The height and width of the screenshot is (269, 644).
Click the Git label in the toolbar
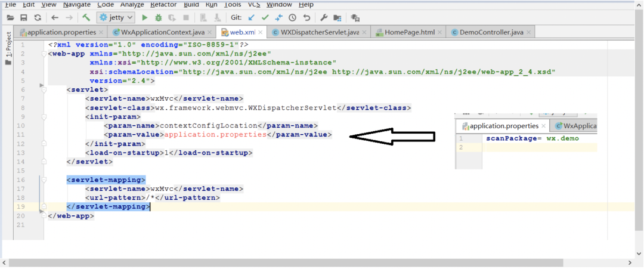[x=236, y=18]
